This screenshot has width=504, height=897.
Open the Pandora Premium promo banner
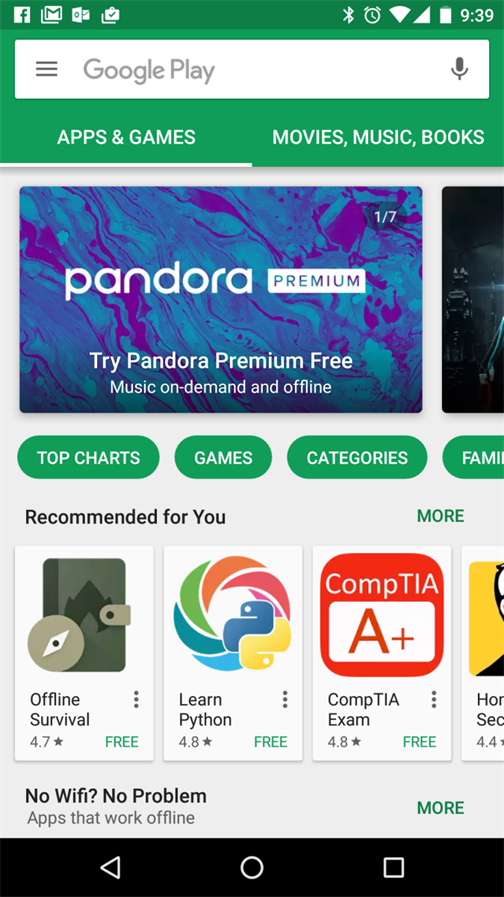[x=221, y=299]
